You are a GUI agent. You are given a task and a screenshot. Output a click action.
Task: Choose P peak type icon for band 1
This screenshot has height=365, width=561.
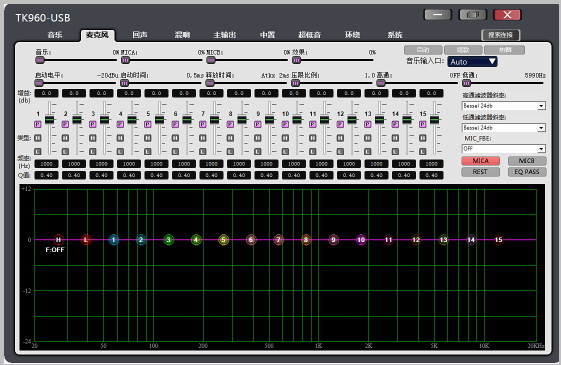click(x=38, y=124)
